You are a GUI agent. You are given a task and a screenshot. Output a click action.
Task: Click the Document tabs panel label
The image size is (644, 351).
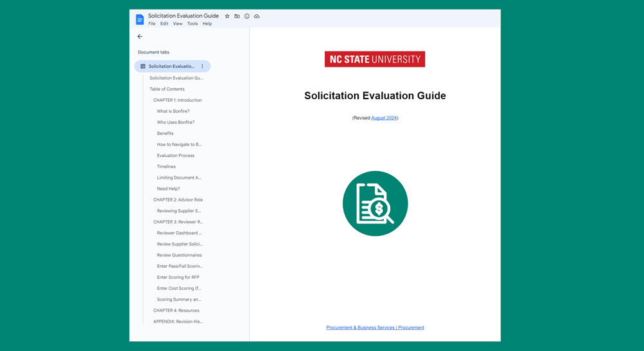tap(154, 52)
